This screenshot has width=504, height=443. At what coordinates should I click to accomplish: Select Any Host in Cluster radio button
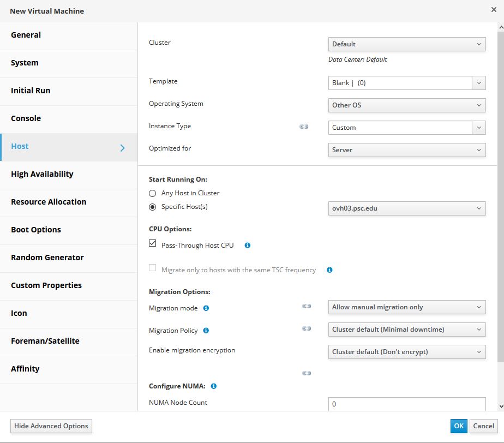pyautogui.click(x=153, y=193)
